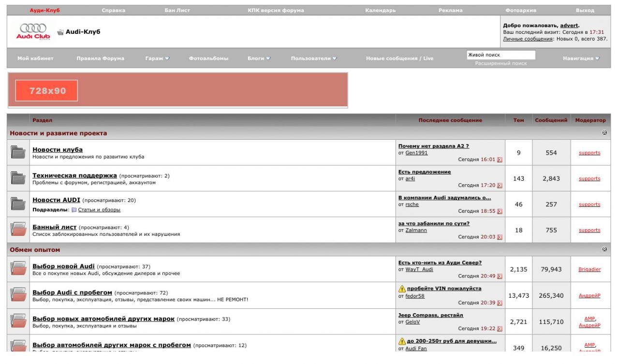Open Пользователи dropdown menu

pyautogui.click(x=314, y=58)
